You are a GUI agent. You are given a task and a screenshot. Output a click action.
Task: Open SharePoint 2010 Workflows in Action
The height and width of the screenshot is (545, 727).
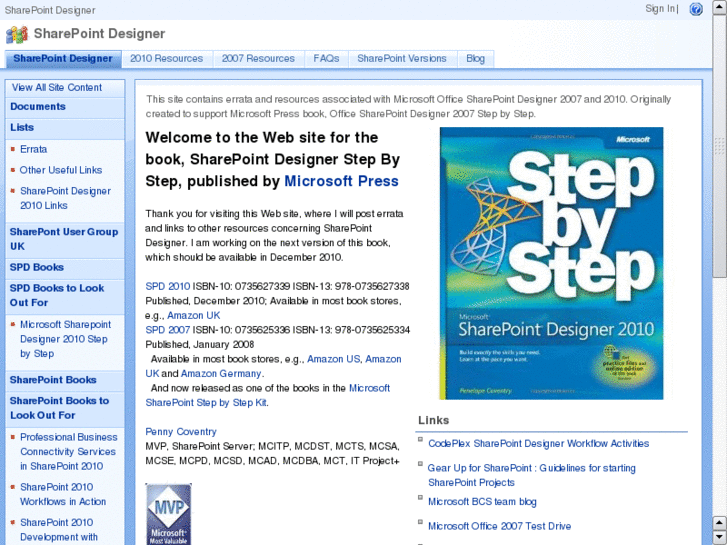coord(63,494)
